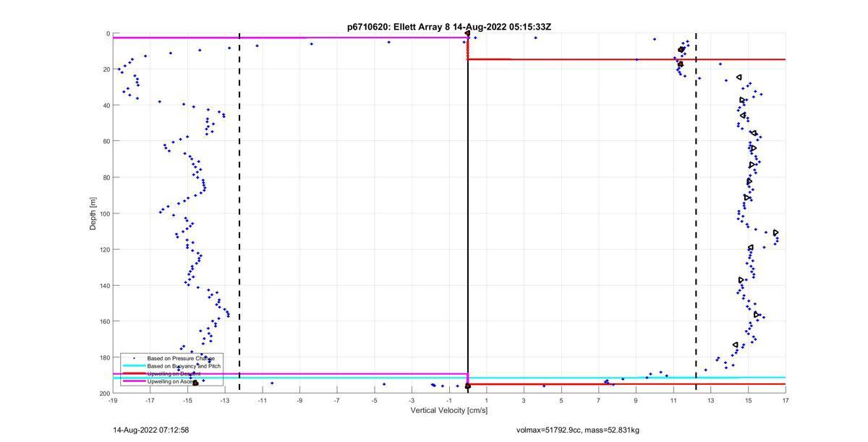Click depth tick label '100'
The width and height of the screenshot is (868, 442).
pos(105,213)
